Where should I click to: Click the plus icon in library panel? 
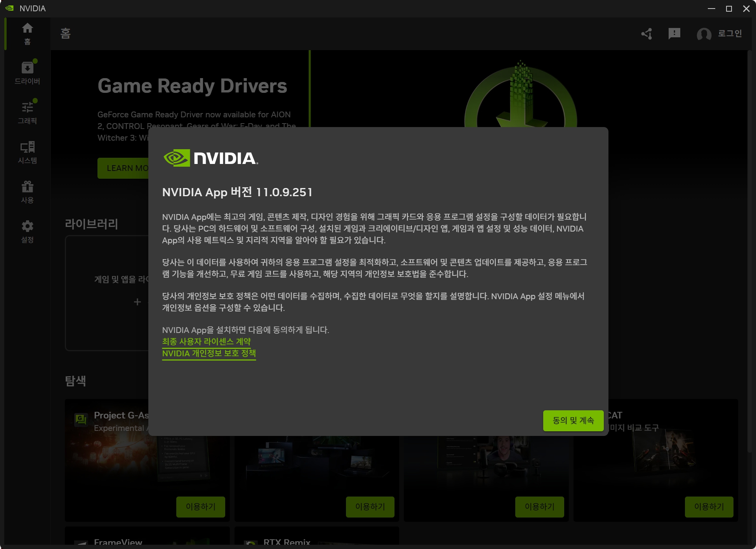(x=137, y=302)
